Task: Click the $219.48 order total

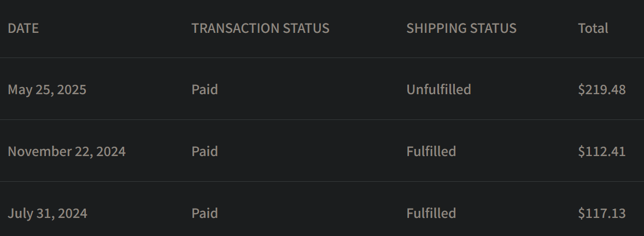Action: 601,90
